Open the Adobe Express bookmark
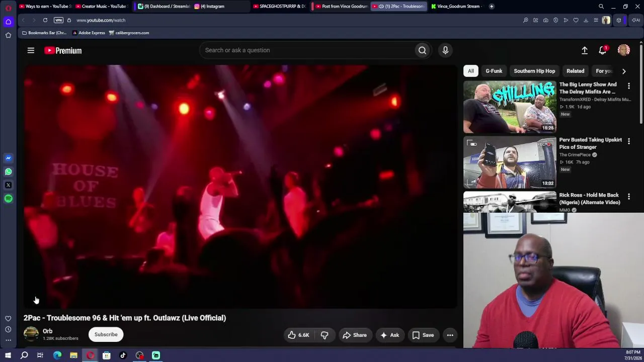 [88, 33]
